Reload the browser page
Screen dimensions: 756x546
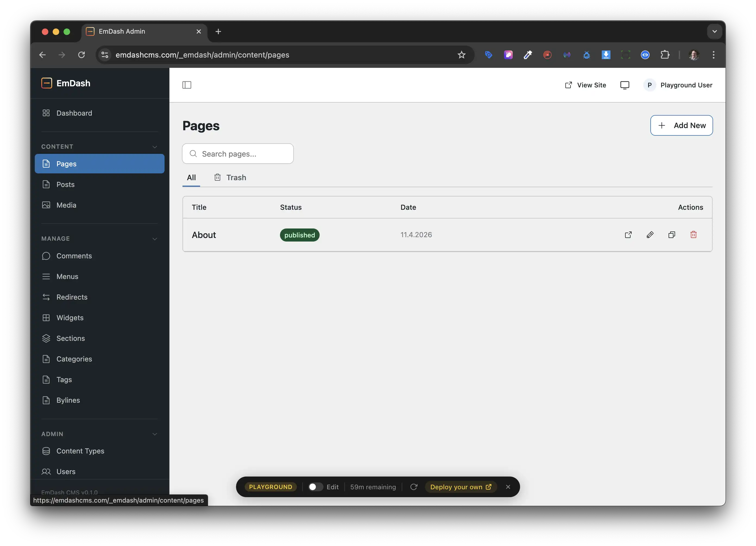point(81,55)
